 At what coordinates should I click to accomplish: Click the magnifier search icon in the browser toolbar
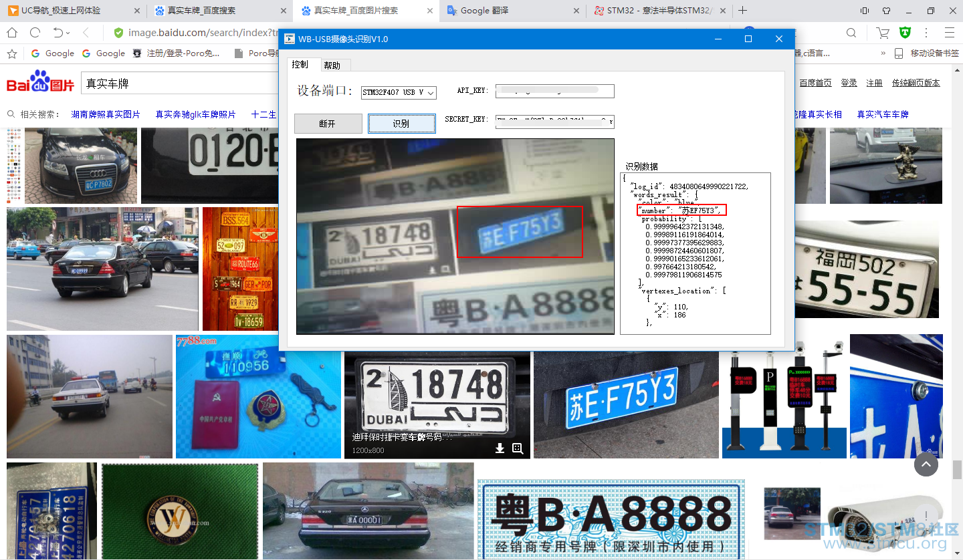(x=851, y=33)
